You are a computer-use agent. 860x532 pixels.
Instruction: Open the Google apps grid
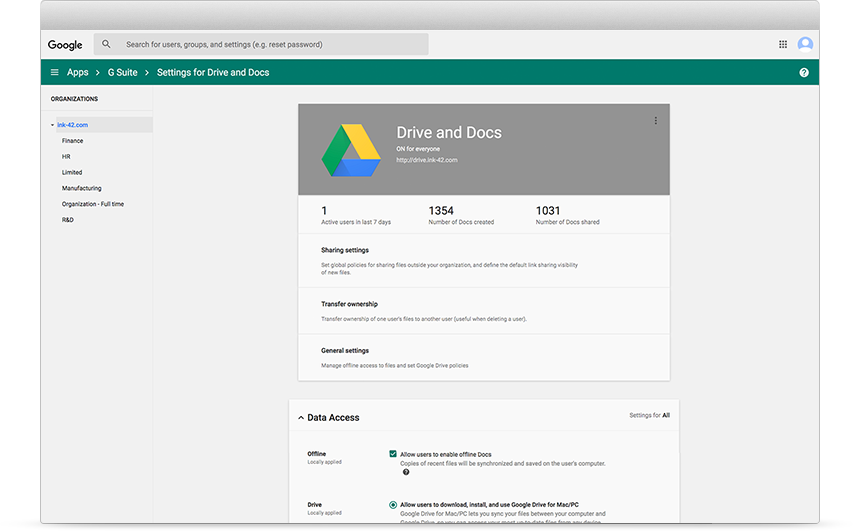pos(783,44)
